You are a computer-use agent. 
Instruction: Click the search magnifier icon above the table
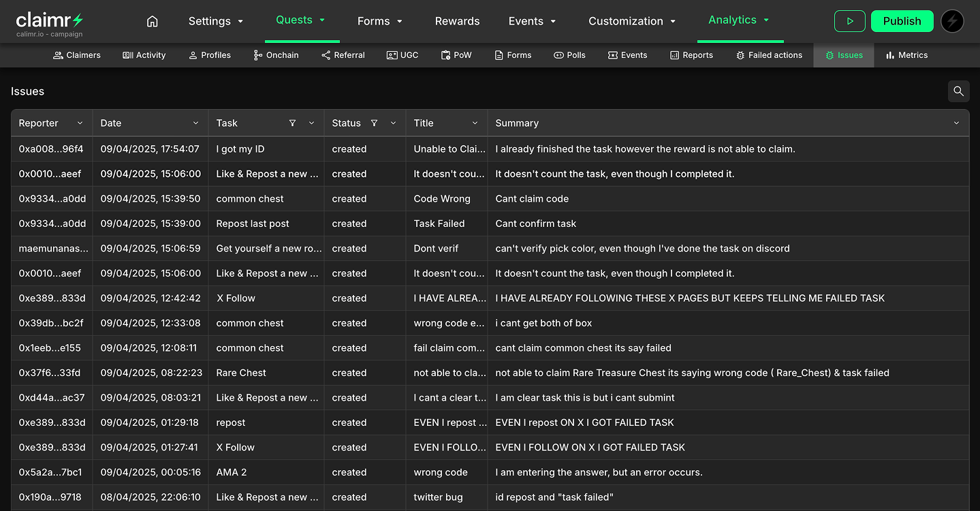point(958,91)
